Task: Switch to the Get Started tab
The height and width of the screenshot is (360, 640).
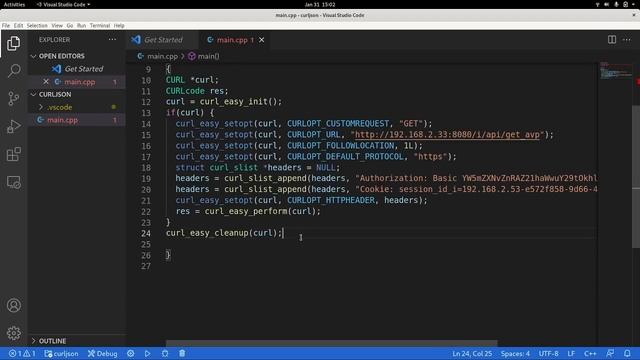Action: click(x=162, y=40)
